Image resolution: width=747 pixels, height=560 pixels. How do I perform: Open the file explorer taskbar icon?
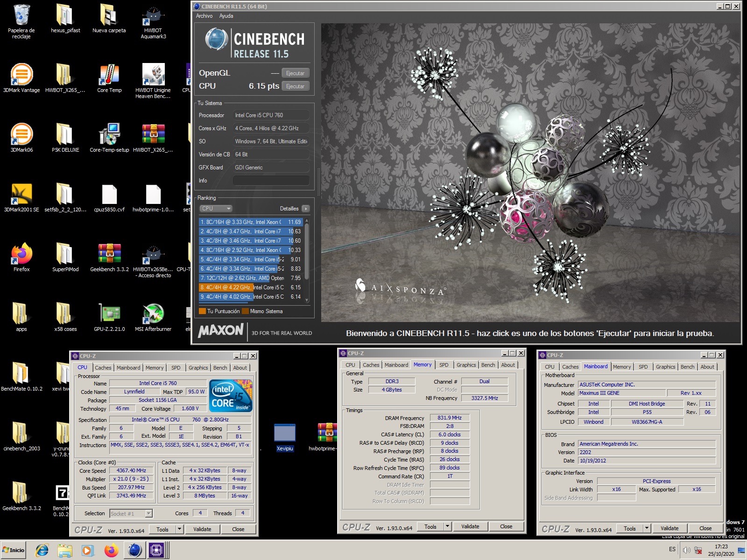(x=65, y=551)
